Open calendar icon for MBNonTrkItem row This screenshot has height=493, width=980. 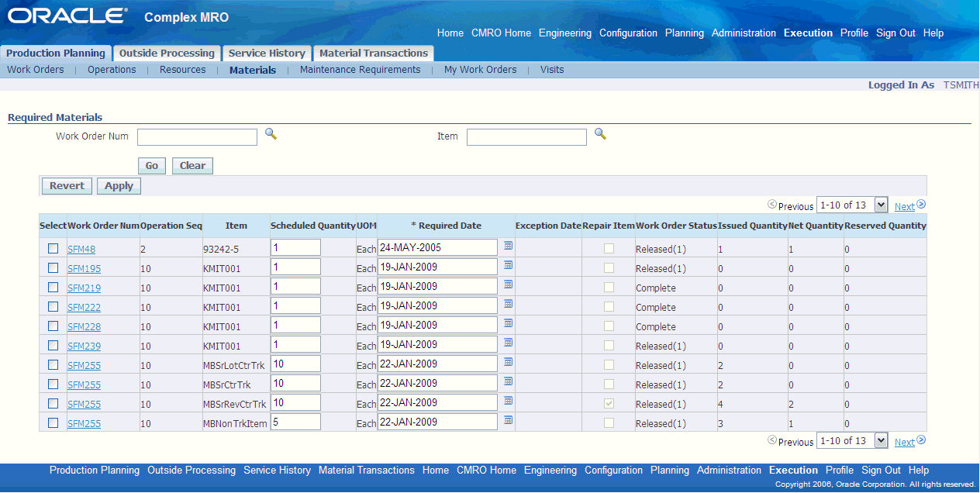(509, 419)
